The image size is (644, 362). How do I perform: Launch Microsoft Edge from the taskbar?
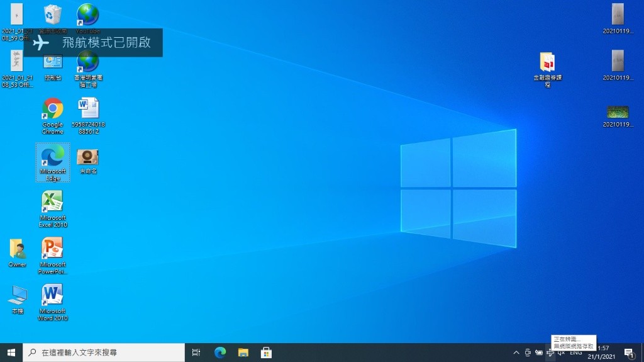tap(220, 353)
